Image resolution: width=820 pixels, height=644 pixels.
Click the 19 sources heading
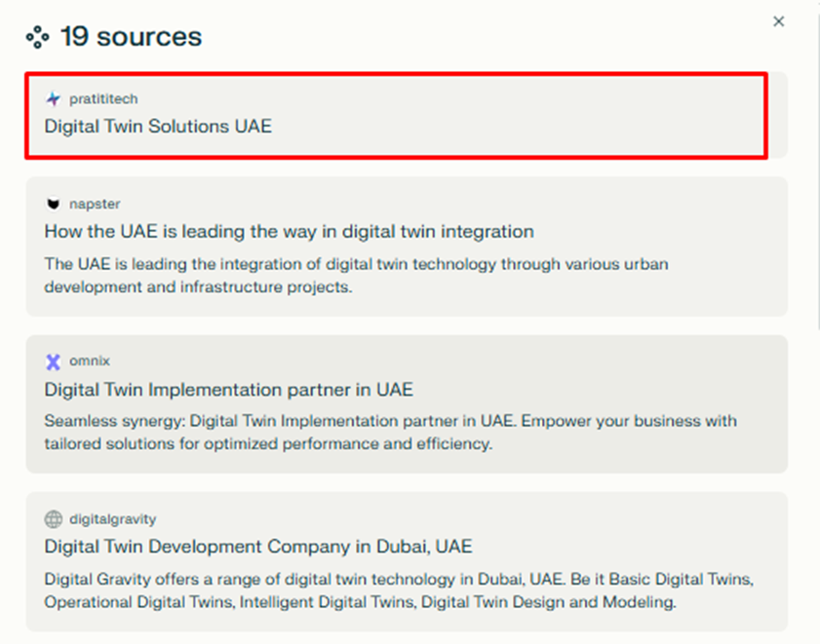tap(131, 37)
